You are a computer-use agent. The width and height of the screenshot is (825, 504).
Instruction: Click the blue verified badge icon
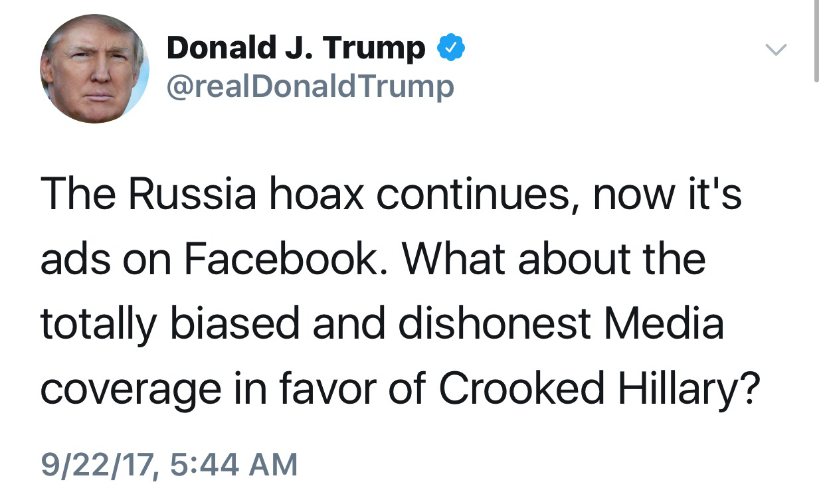click(x=450, y=48)
